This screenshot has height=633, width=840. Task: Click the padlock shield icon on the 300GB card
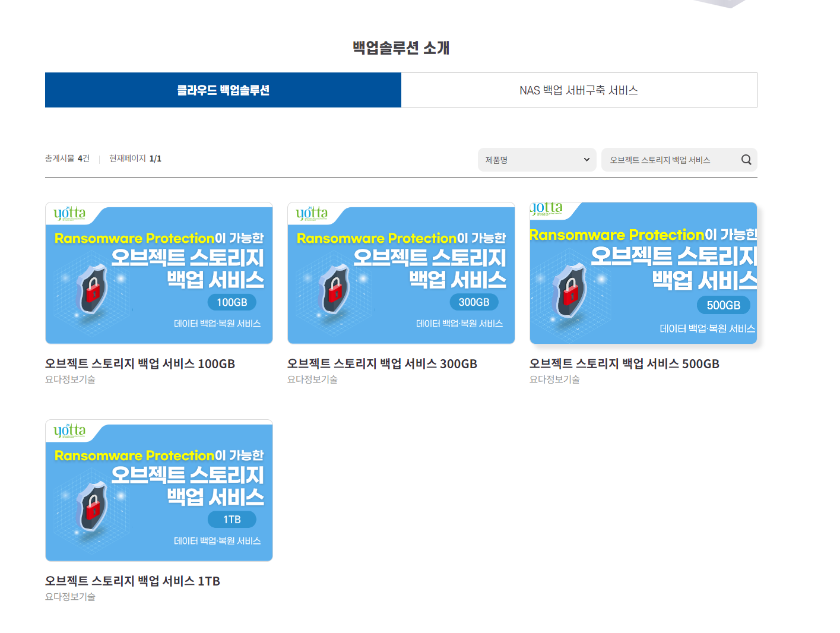click(334, 289)
